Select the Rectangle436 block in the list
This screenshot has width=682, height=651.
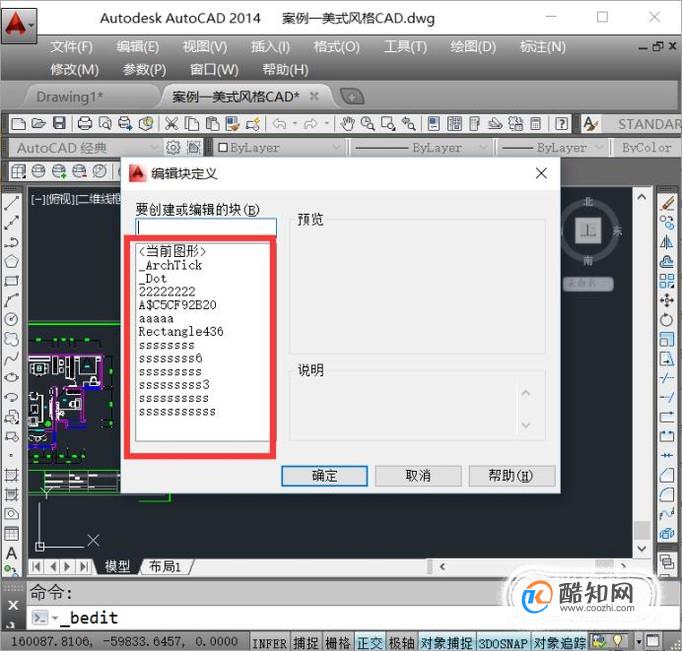tap(181, 332)
